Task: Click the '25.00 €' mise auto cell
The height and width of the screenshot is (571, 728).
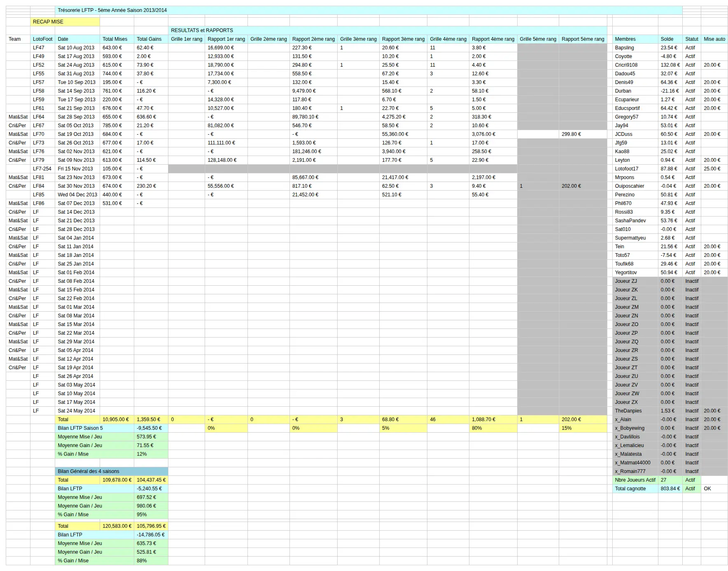Action: point(714,169)
